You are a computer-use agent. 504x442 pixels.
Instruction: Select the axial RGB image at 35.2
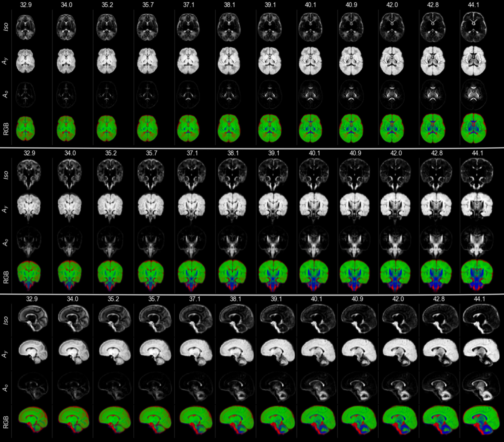(107, 128)
